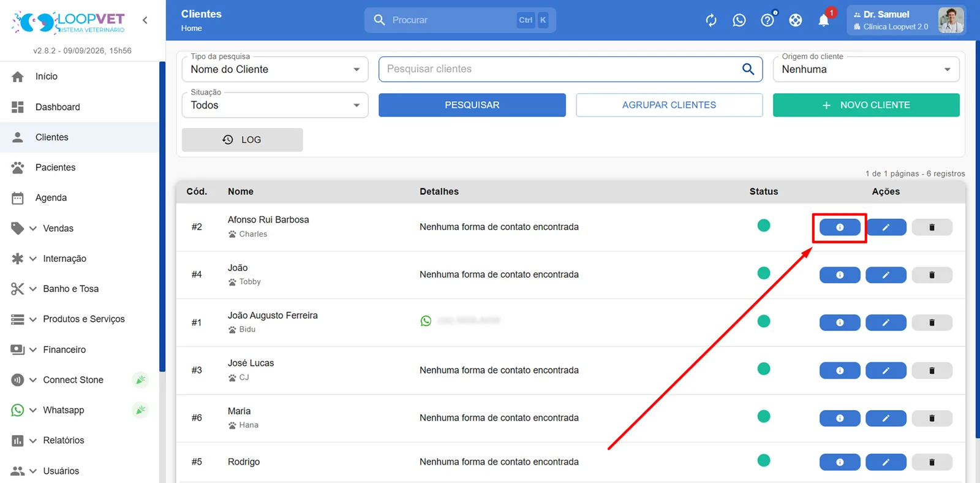Open the notifications bell
Image resolution: width=980 pixels, height=483 pixels.
coord(824,20)
